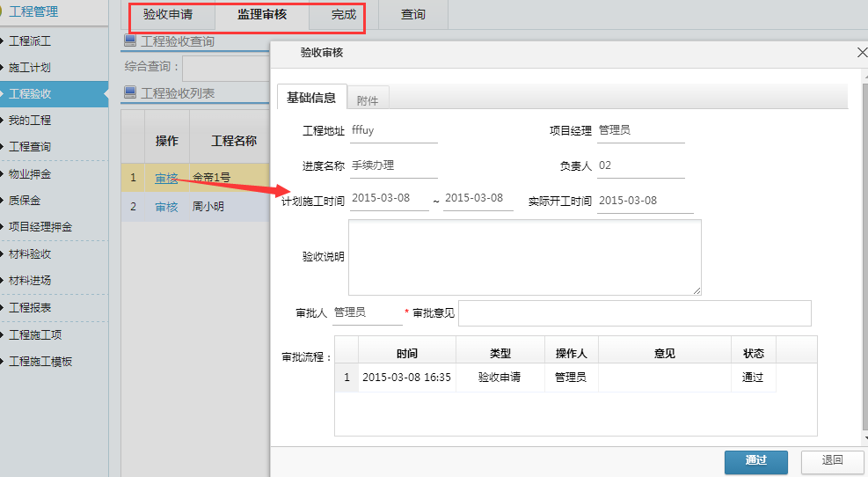Open 工程施工模板 sidebar item

click(40, 361)
